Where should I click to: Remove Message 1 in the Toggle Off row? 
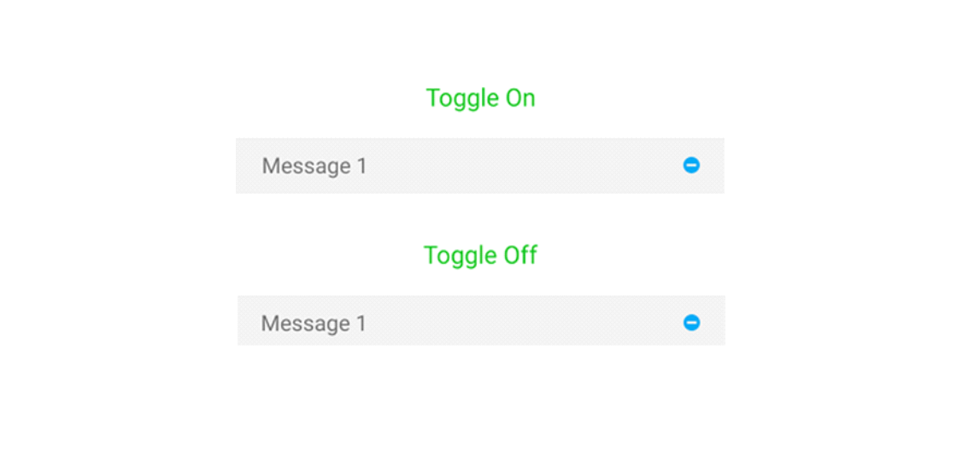[x=691, y=323]
